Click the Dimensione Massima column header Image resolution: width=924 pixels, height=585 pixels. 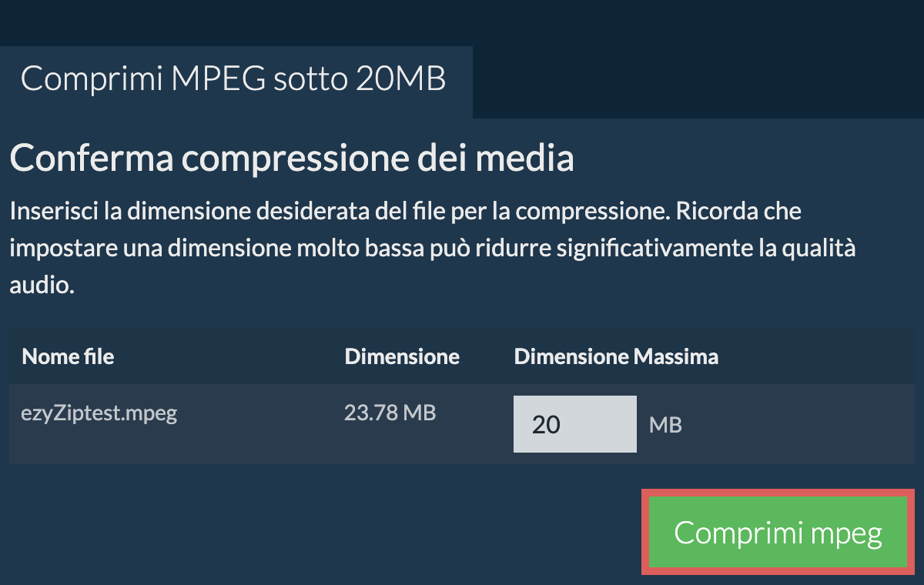click(x=616, y=356)
